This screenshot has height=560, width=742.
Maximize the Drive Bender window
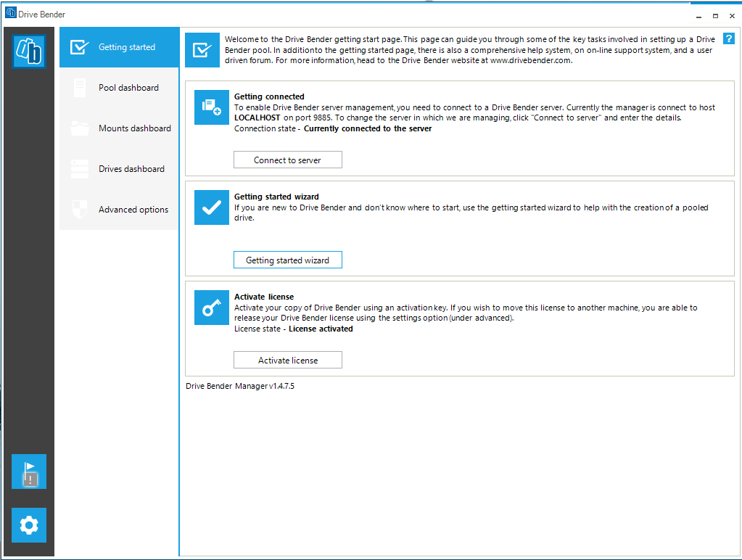pyautogui.click(x=715, y=16)
